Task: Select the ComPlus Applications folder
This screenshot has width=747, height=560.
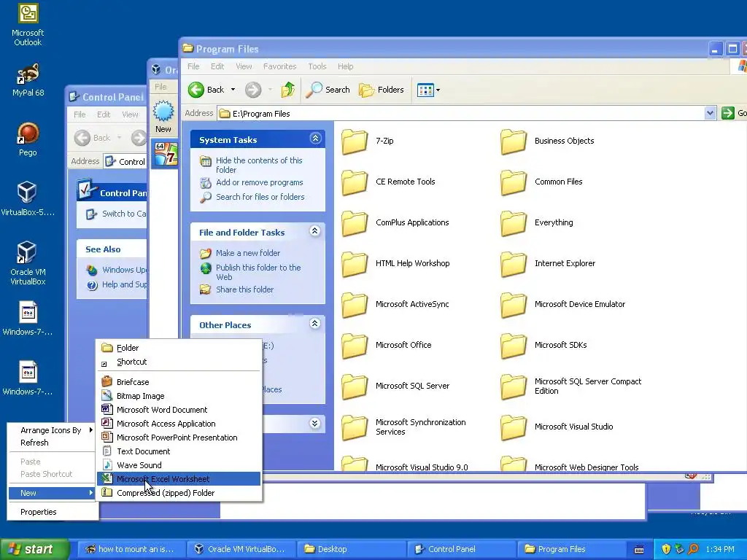Action: click(395, 223)
